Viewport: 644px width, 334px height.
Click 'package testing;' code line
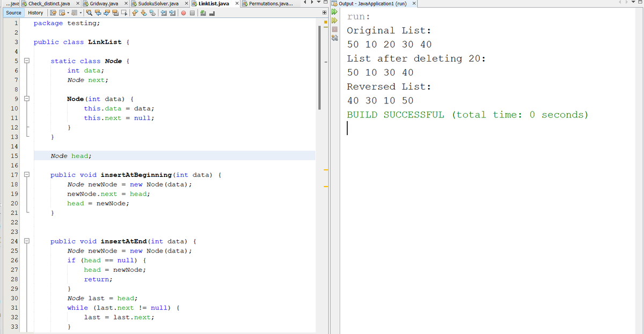(x=67, y=23)
